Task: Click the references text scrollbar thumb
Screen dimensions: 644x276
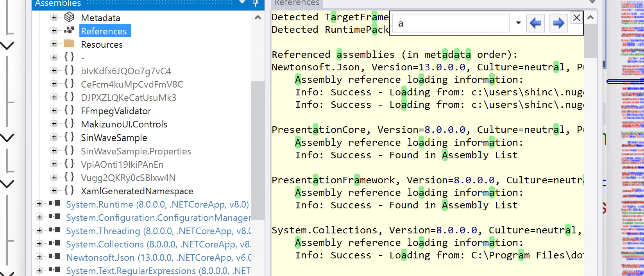Action: (x=590, y=41)
